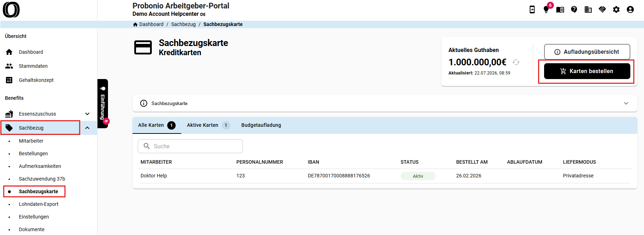The image size is (644, 235).
Task: Sort by LIEFERMODUS column header
Action: click(579, 162)
